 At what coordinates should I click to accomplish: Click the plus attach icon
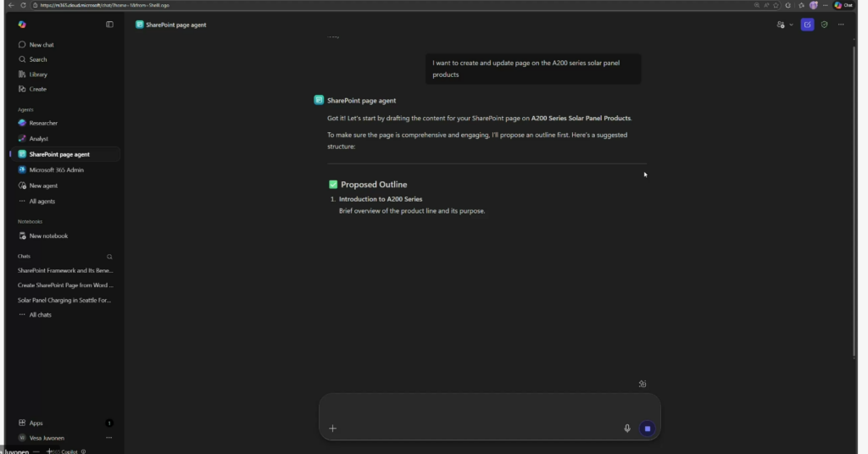(x=332, y=429)
